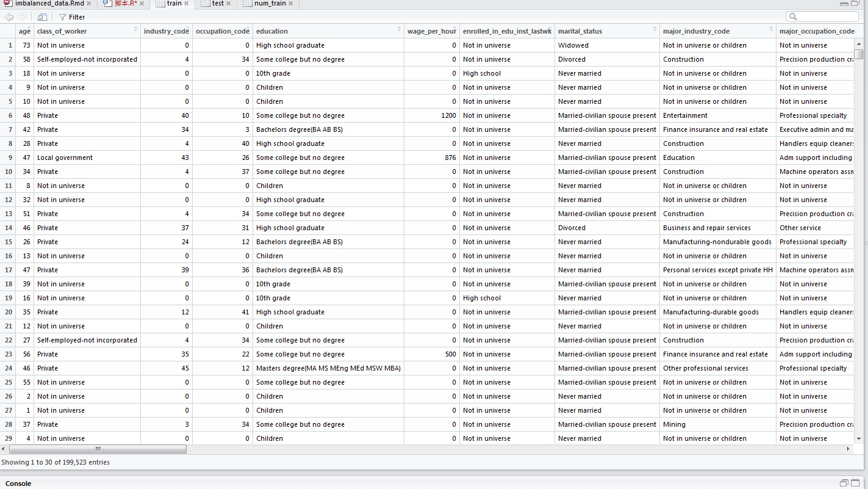Click the back navigation arrow icon
Viewport: 868px width, 489px height.
click(9, 17)
